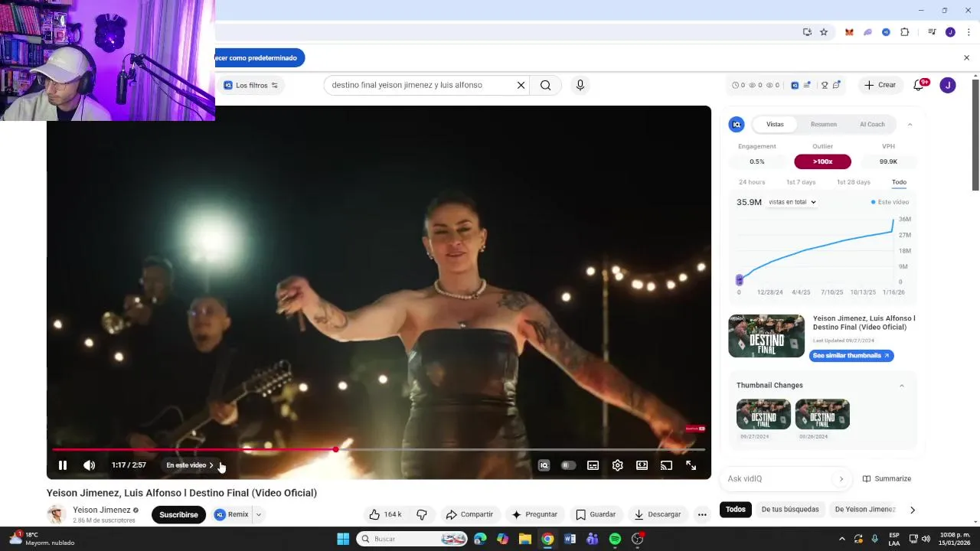This screenshot has width=980, height=551.
Task: Pause the video playback
Action: tap(63, 465)
